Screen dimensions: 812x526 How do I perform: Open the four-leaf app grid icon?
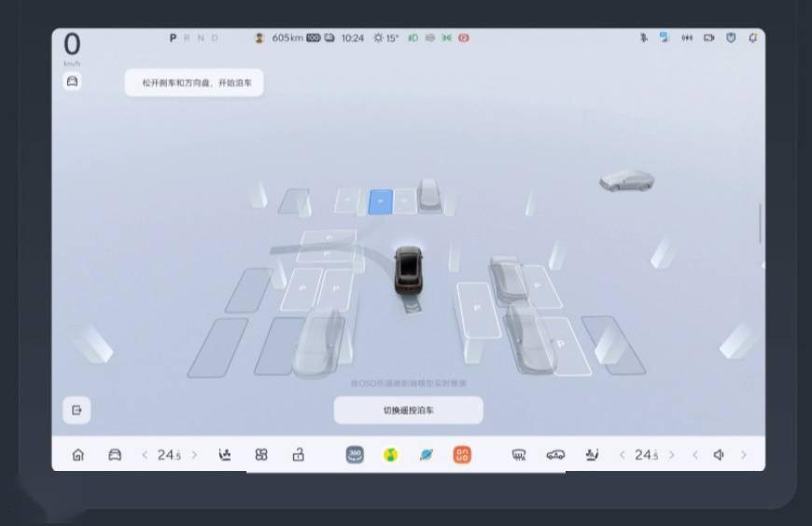(261, 455)
